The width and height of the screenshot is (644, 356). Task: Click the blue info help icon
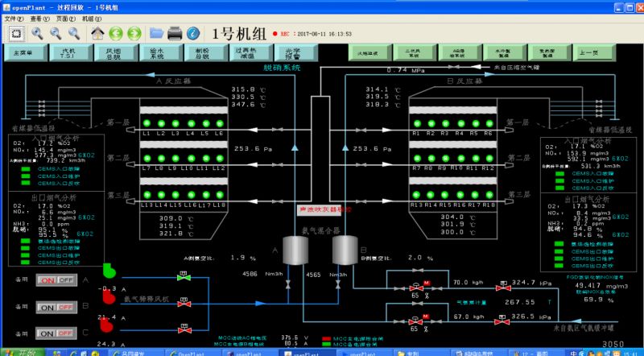tap(193, 33)
